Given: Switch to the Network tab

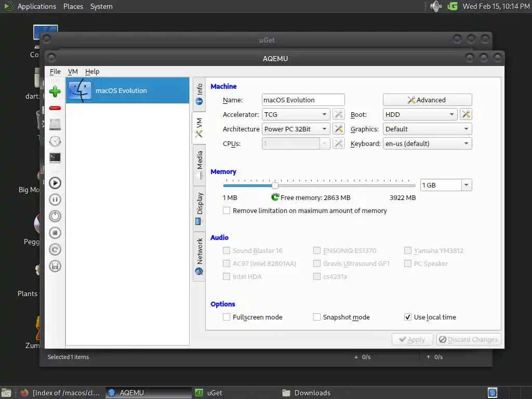Looking at the screenshot, I should [x=199, y=256].
